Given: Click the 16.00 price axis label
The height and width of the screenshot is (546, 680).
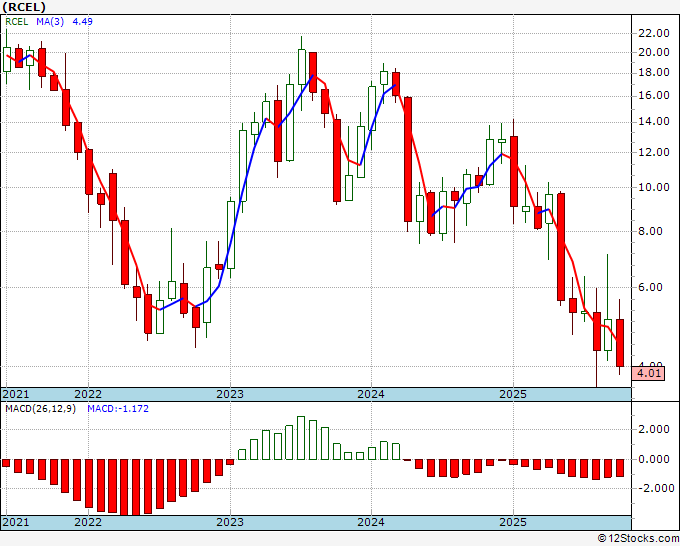Looking at the screenshot, I should [x=654, y=95].
